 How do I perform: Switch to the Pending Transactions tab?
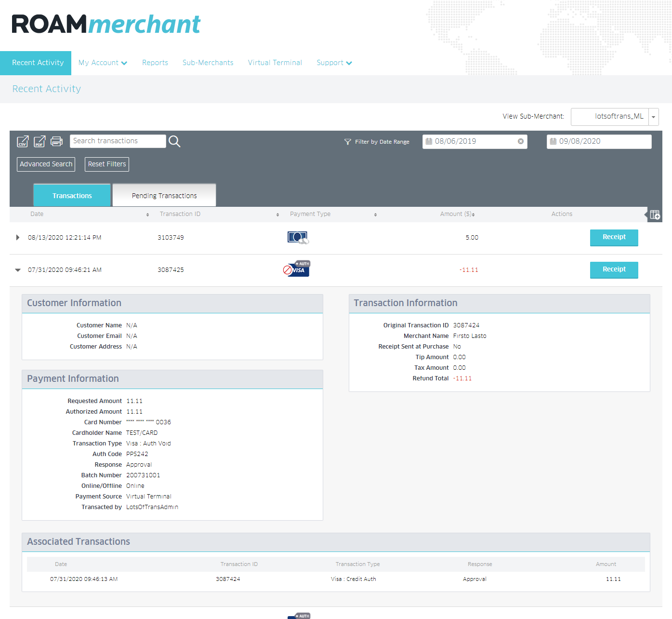pyautogui.click(x=164, y=195)
